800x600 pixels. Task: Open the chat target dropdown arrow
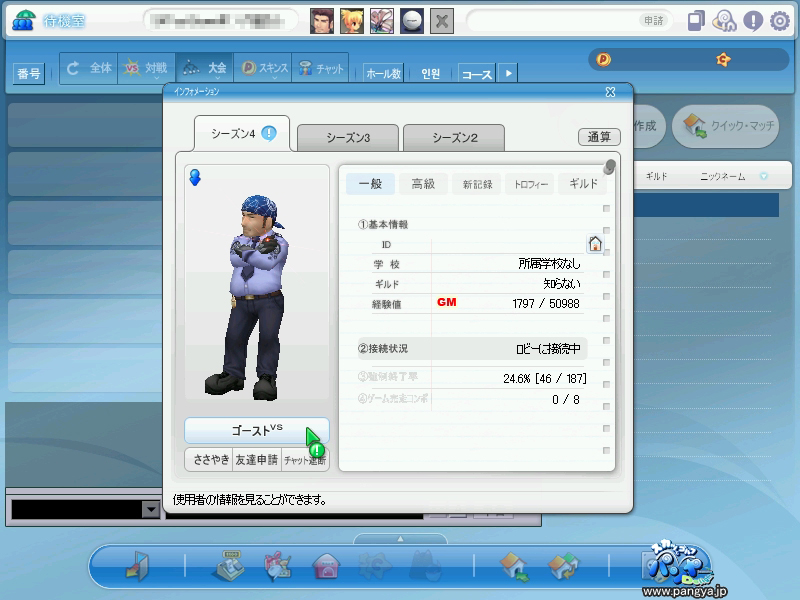coord(151,510)
